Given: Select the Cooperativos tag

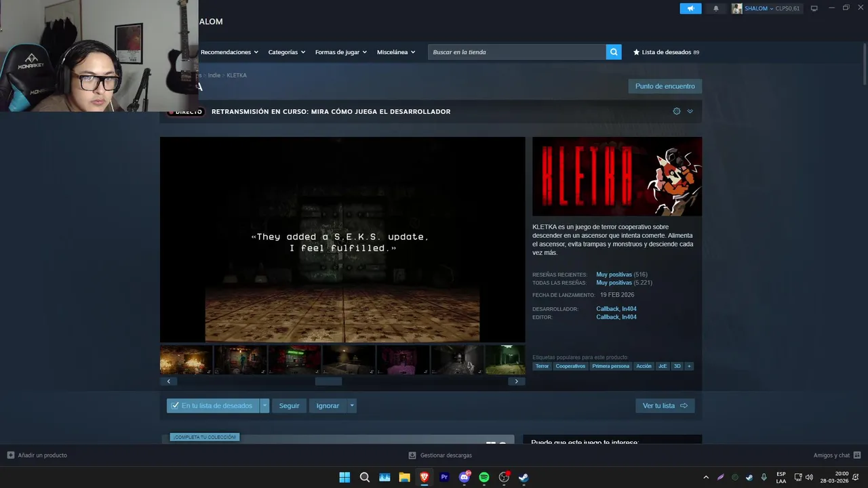Looking at the screenshot, I should [570, 366].
